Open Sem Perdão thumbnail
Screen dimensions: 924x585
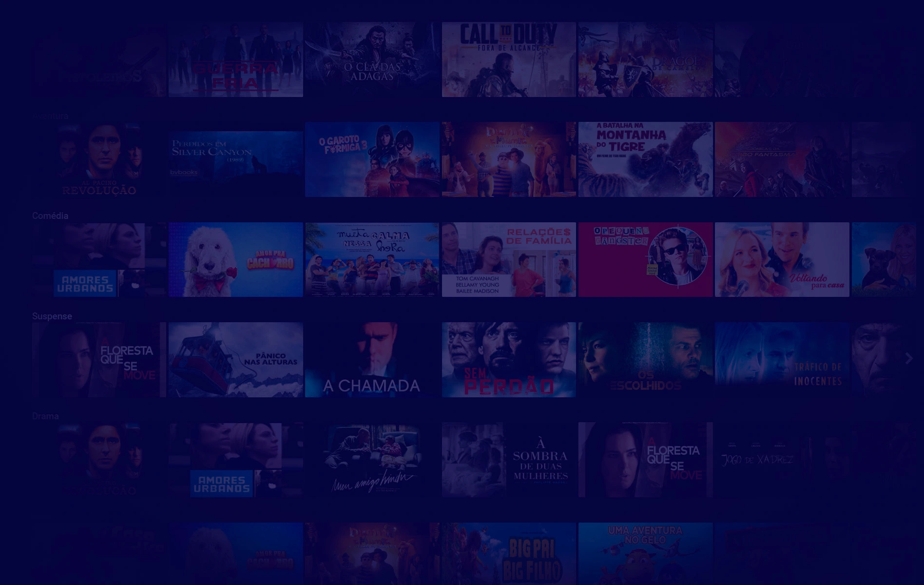point(509,360)
